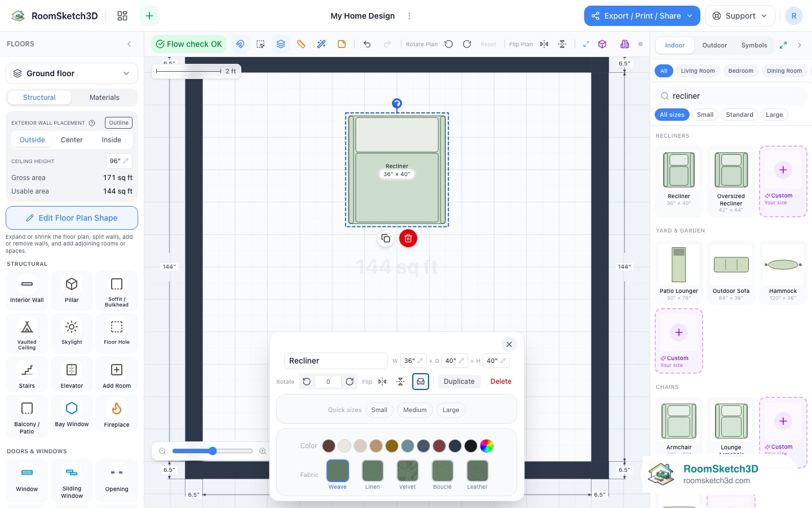Click Edit Floor Plan Shape

pos(72,218)
